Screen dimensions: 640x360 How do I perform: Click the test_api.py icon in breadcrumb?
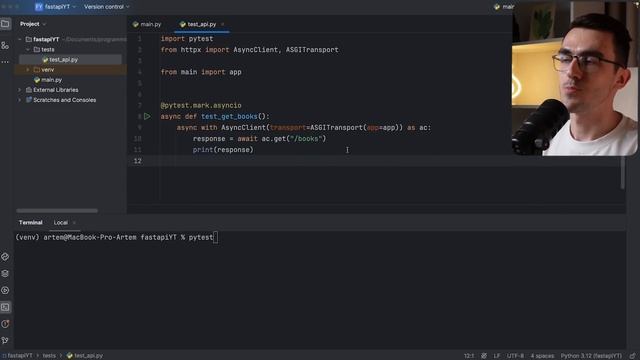point(70,356)
